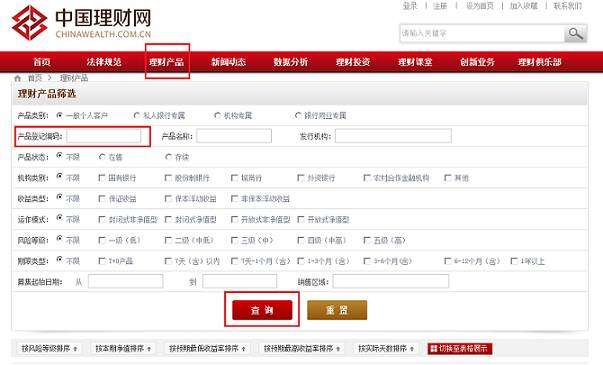Select 在售 product status radio

102,157
